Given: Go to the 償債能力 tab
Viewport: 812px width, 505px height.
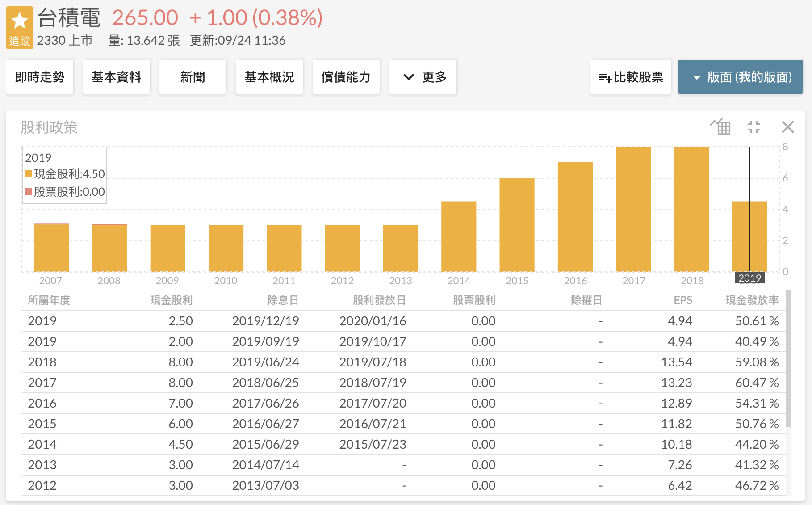Looking at the screenshot, I should click(346, 77).
